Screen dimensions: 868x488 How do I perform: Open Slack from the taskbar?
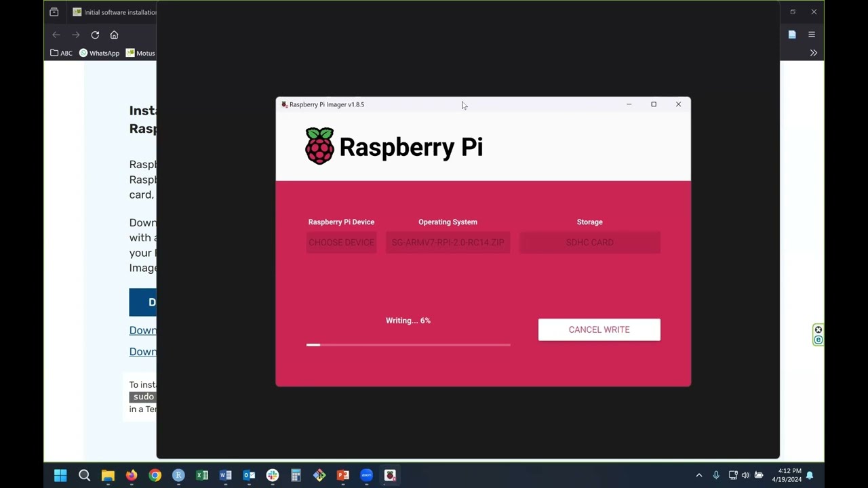click(x=273, y=475)
